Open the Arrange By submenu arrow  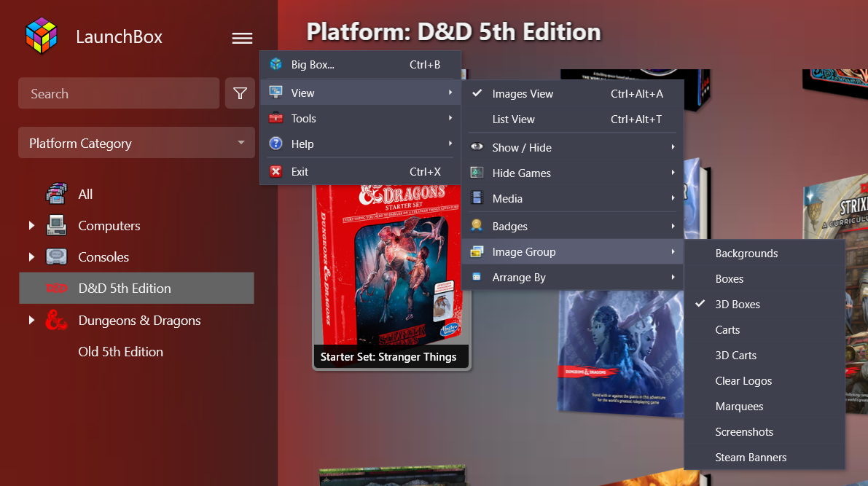673,277
